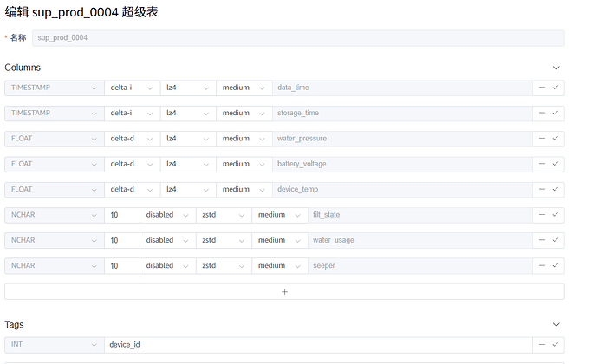598x364 pixels.
Task: Open medium level dropdown for water_usage
Action: tap(280, 240)
